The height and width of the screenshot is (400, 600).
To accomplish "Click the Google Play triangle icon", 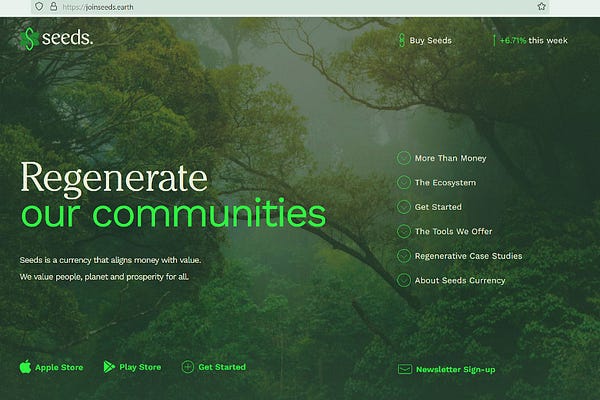I will (109, 367).
